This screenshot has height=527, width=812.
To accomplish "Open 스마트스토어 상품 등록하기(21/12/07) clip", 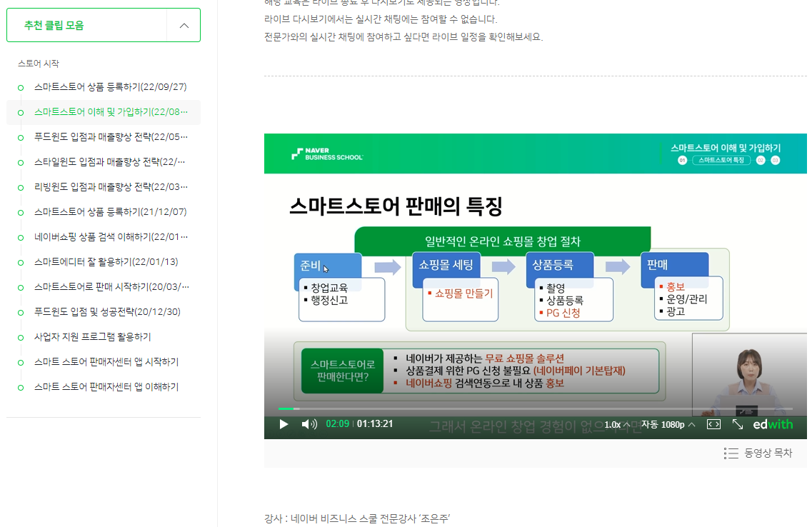I will coord(110,212).
